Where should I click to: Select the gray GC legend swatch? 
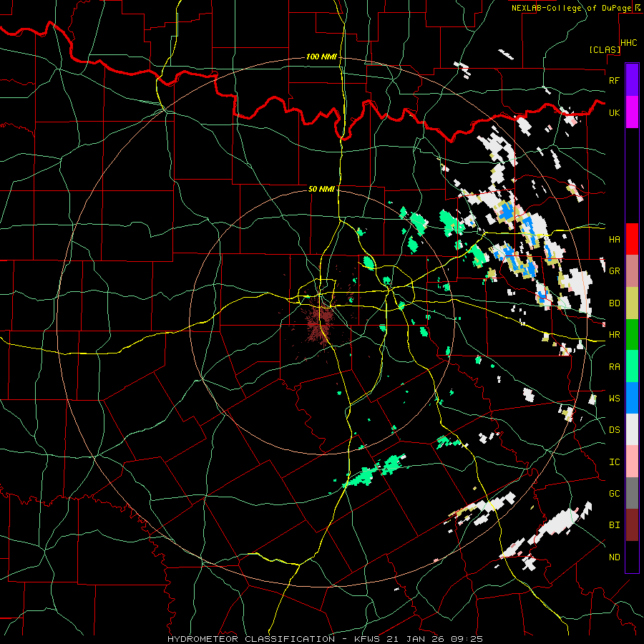pos(632,493)
